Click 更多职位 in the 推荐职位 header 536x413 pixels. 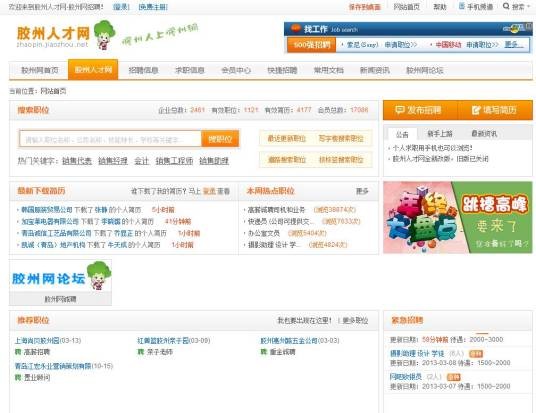point(355,321)
